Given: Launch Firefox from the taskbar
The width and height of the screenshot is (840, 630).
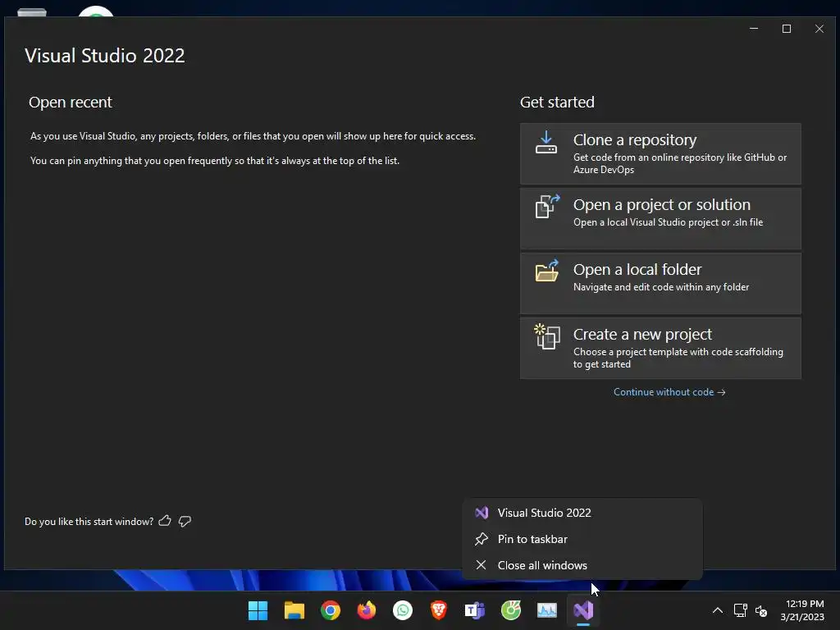Looking at the screenshot, I should point(367,610).
